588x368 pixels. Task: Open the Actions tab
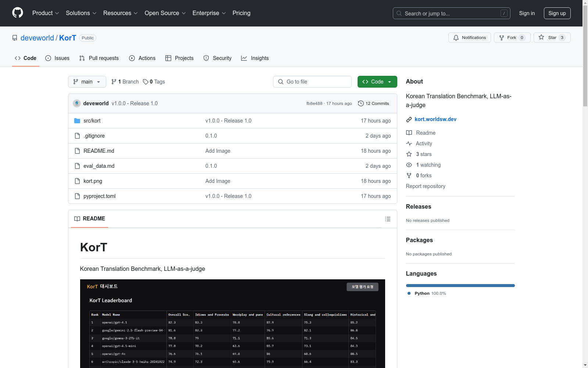142,58
